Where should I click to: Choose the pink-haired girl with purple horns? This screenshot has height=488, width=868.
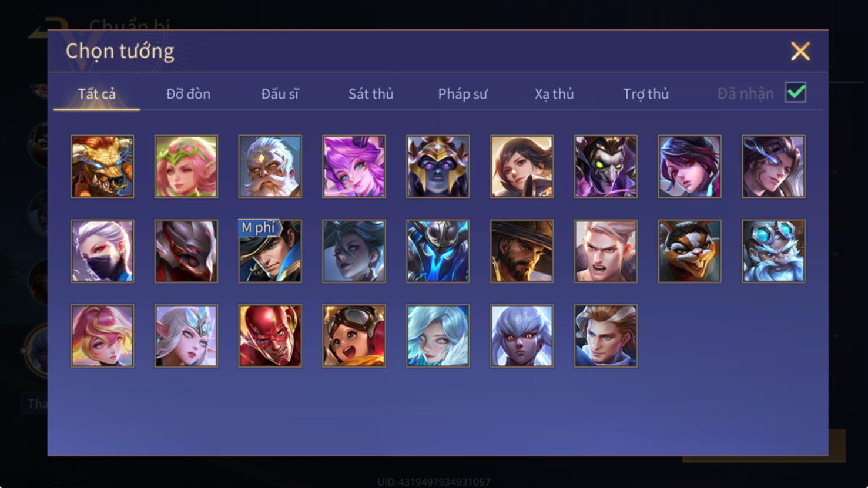354,167
